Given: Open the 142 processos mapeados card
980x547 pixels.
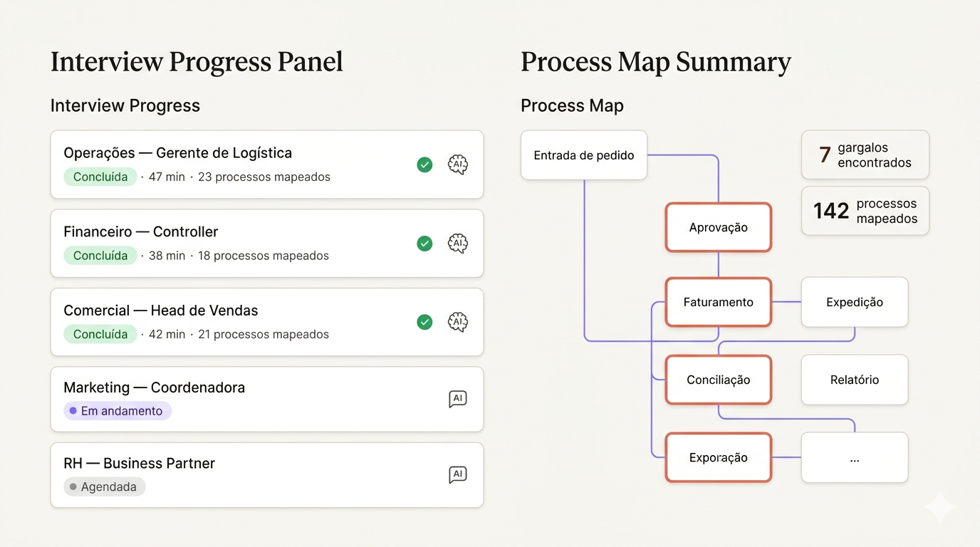Looking at the screenshot, I should 865,211.
